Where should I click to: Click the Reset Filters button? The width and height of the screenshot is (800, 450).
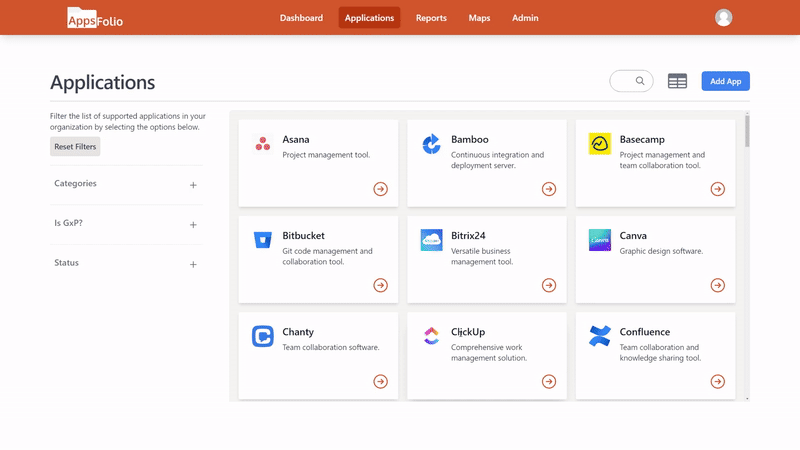(x=75, y=147)
